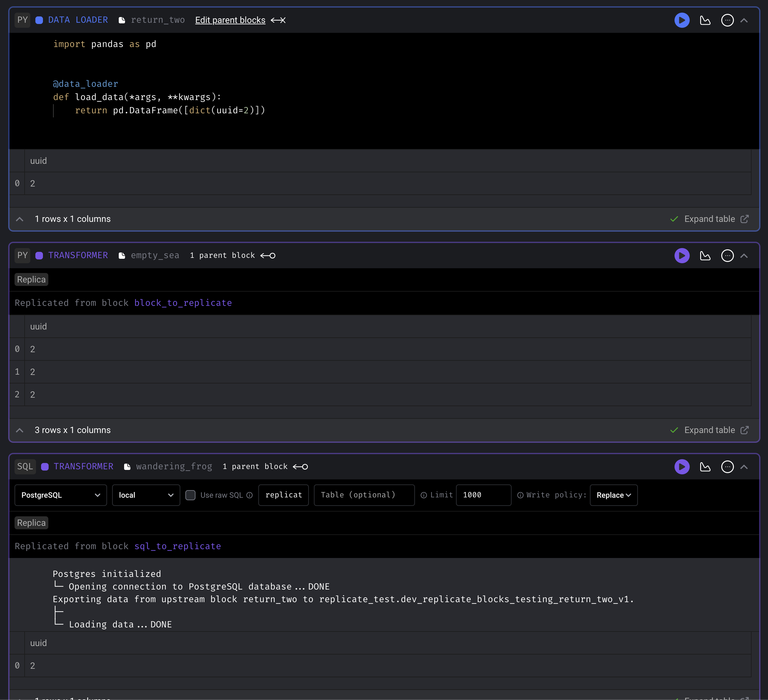Open chart icon on empty_sea block
768x700 pixels.
point(705,255)
